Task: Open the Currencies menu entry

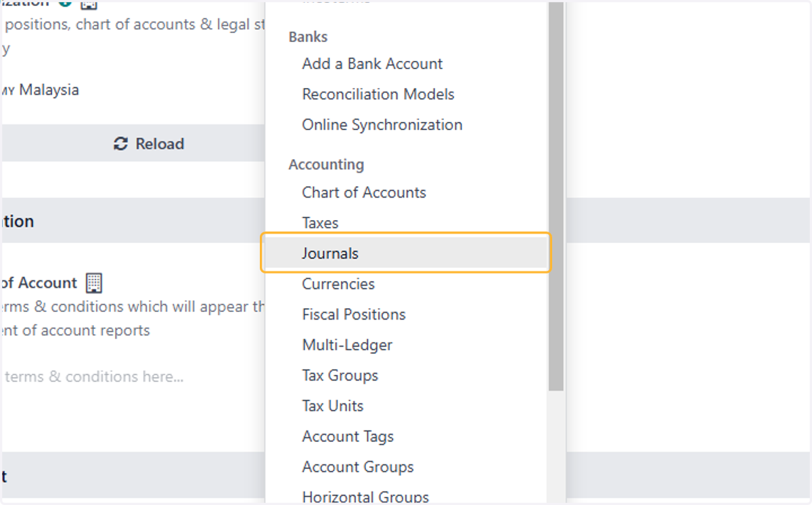Action: click(x=338, y=284)
